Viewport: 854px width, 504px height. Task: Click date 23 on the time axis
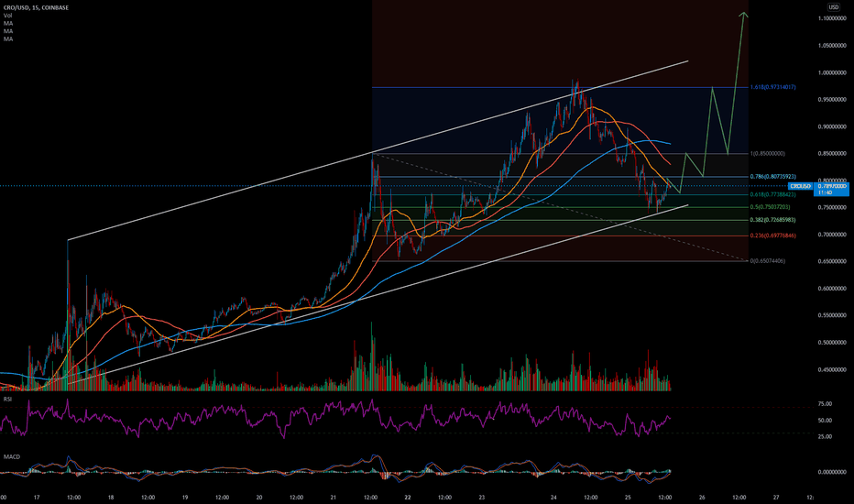click(x=481, y=497)
